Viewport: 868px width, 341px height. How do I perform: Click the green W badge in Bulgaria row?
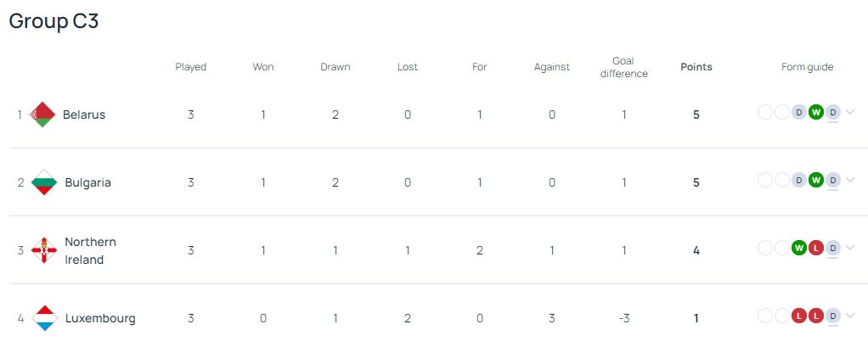pos(816,180)
